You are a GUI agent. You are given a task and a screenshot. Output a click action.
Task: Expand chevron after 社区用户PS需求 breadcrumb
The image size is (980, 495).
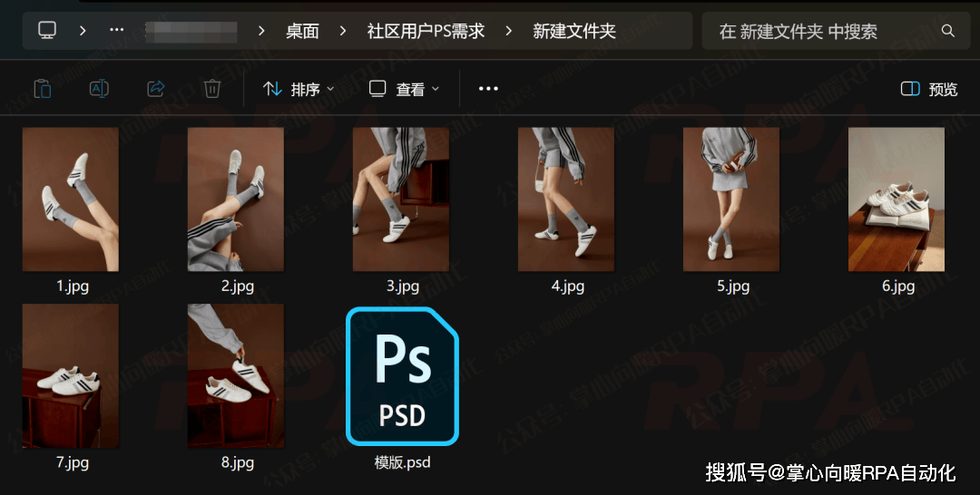tap(509, 31)
